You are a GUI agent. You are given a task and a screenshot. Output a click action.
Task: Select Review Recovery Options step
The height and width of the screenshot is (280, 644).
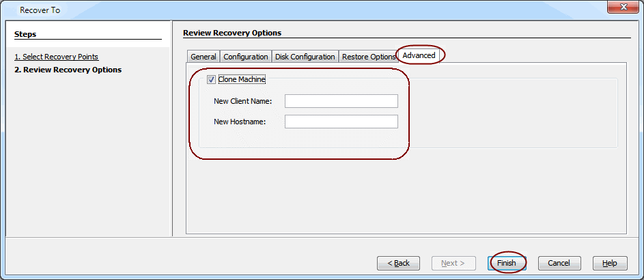[68, 70]
